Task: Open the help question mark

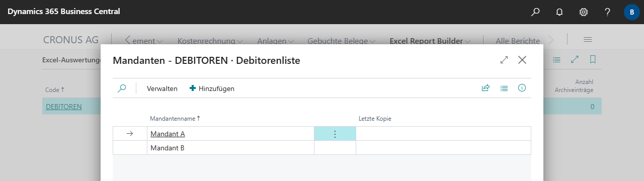Action: point(608,12)
